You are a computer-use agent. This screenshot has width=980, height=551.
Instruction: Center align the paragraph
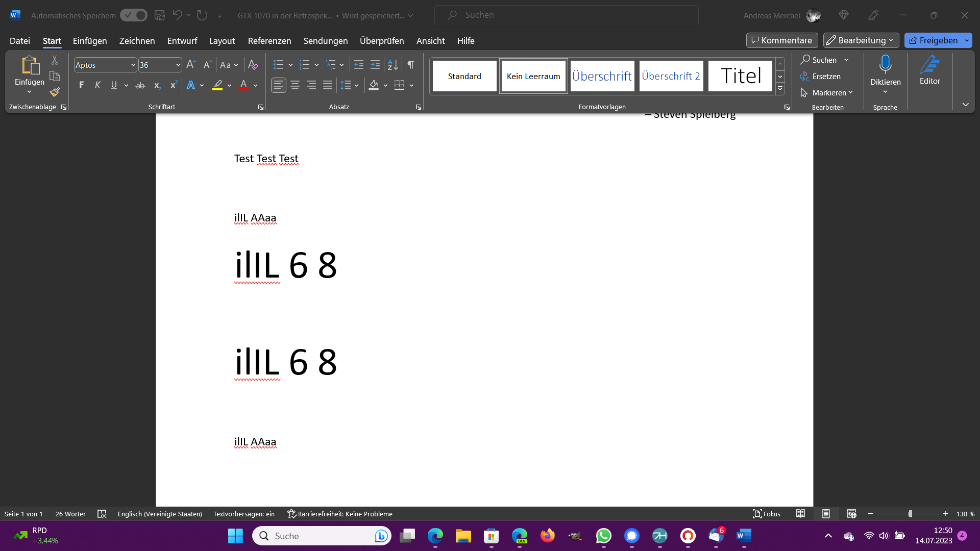coord(295,85)
